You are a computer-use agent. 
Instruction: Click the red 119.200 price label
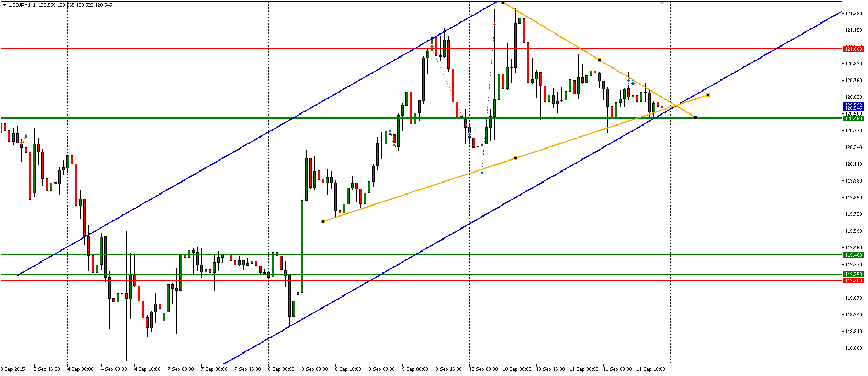(853, 280)
